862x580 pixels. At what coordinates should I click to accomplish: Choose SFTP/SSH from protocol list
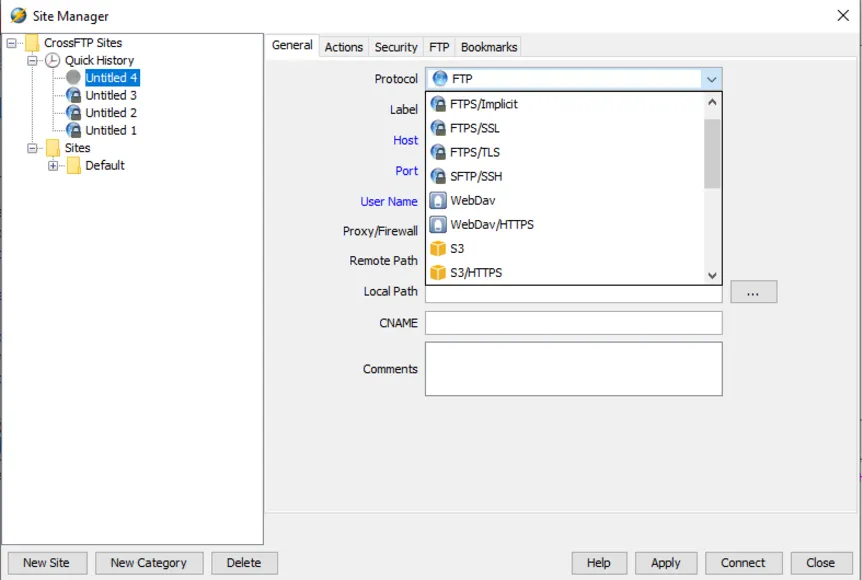pyautogui.click(x=565, y=176)
